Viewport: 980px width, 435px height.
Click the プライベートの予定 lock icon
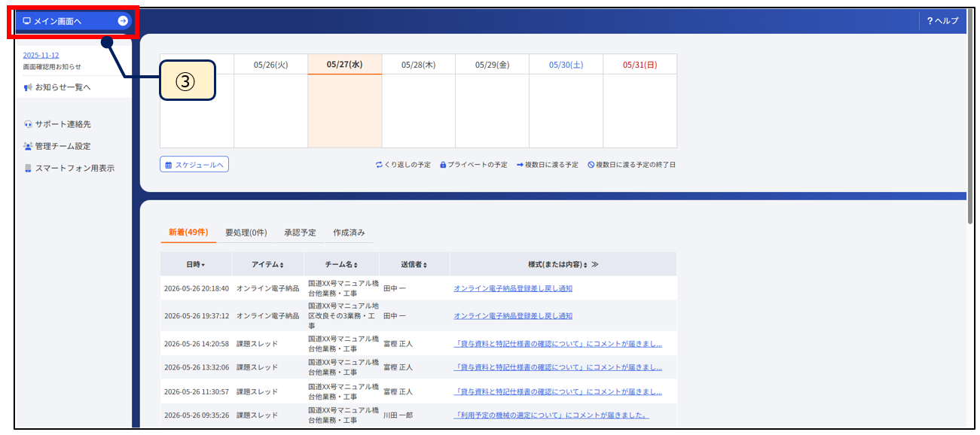[x=443, y=164]
